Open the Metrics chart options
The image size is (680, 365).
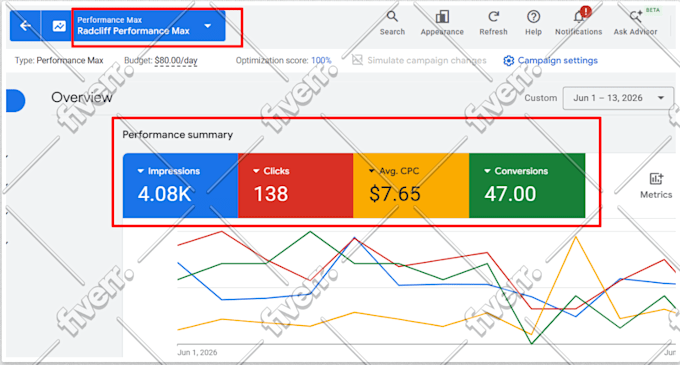click(x=656, y=186)
